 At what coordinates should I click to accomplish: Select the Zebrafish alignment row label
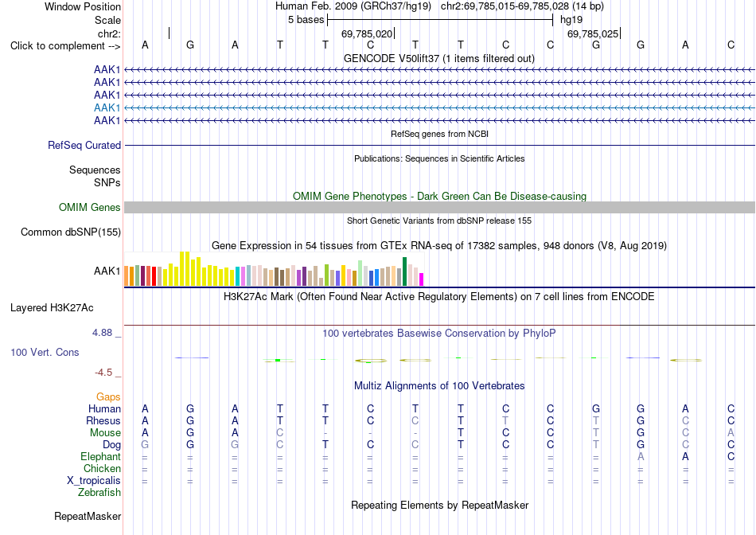(x=99, y=493)
